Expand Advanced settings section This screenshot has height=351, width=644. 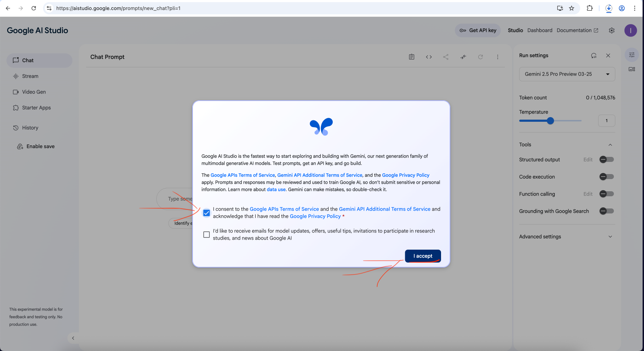point(567,237)
